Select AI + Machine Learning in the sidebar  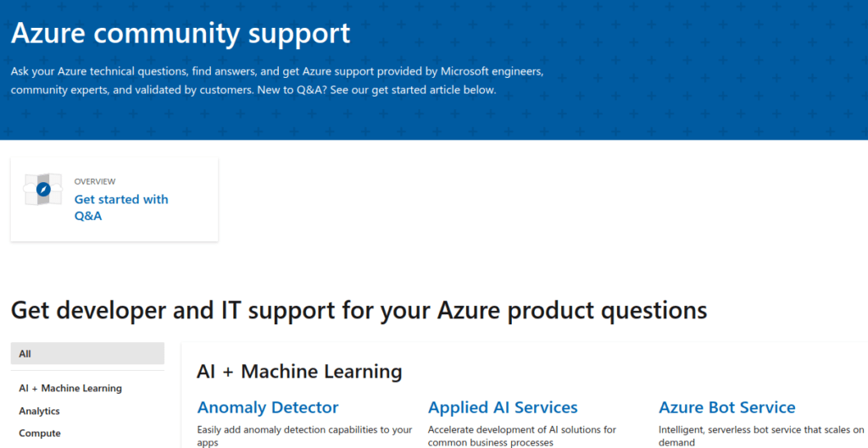pos(70,388)
